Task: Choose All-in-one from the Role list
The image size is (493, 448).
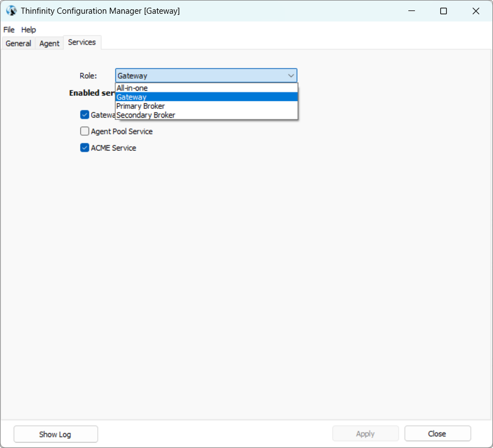Action: [132, 88]
